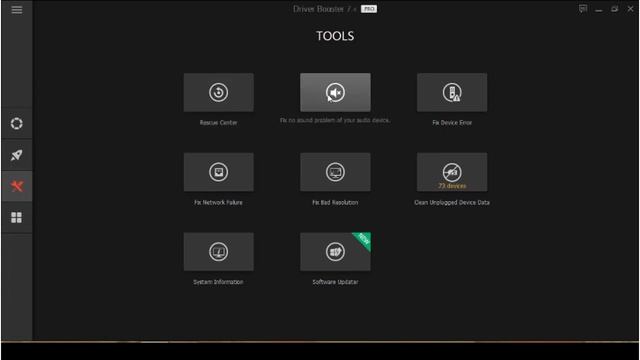Image resolution: width=640 pixels, height=360 pixels.
Task: Open Clean Unplugged Device Data tool
Action: pyautogui.click(x=452, y=172)
